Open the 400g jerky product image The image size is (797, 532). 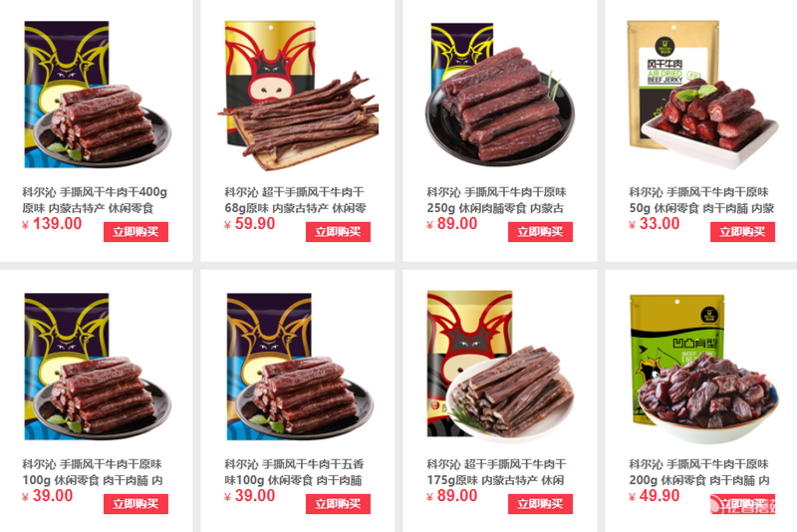pos(98,95)
